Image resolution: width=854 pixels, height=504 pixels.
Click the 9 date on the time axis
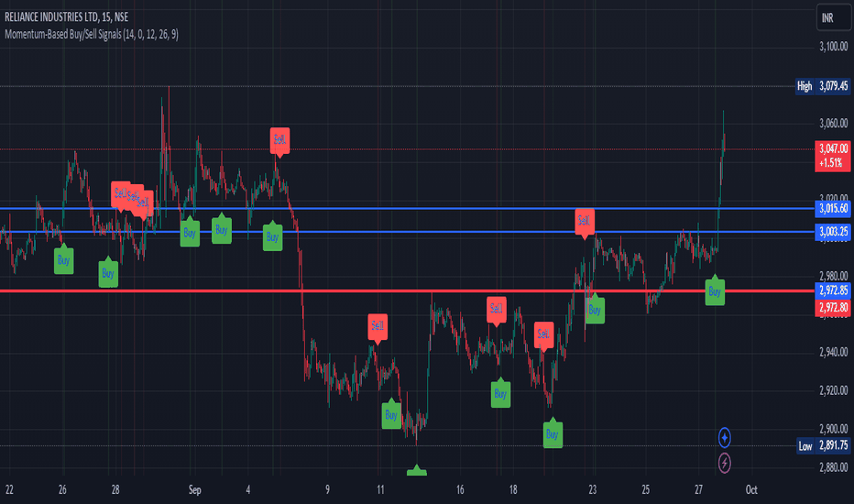click(327, 490)
